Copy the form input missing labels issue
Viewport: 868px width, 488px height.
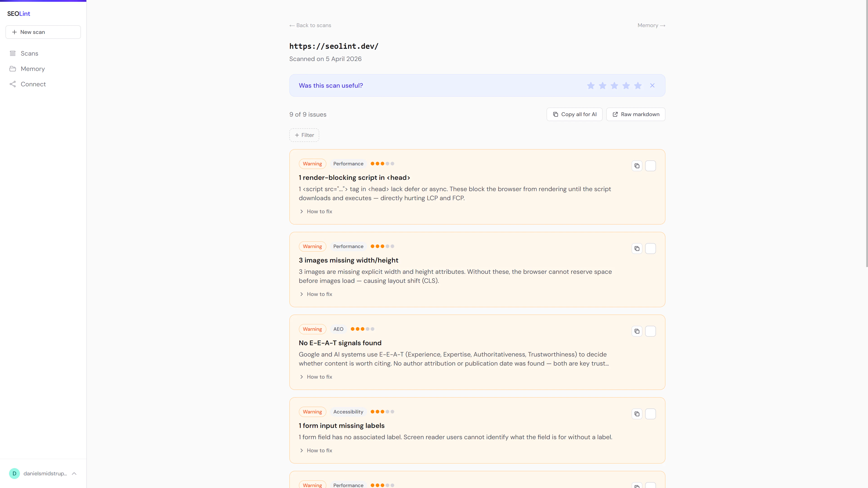(637, 414)
